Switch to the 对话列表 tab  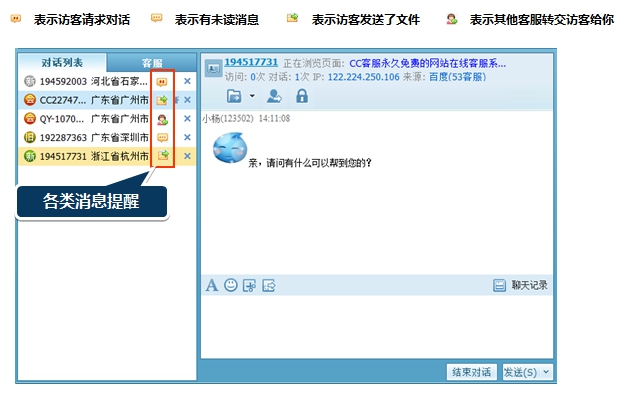click(62, 62)
